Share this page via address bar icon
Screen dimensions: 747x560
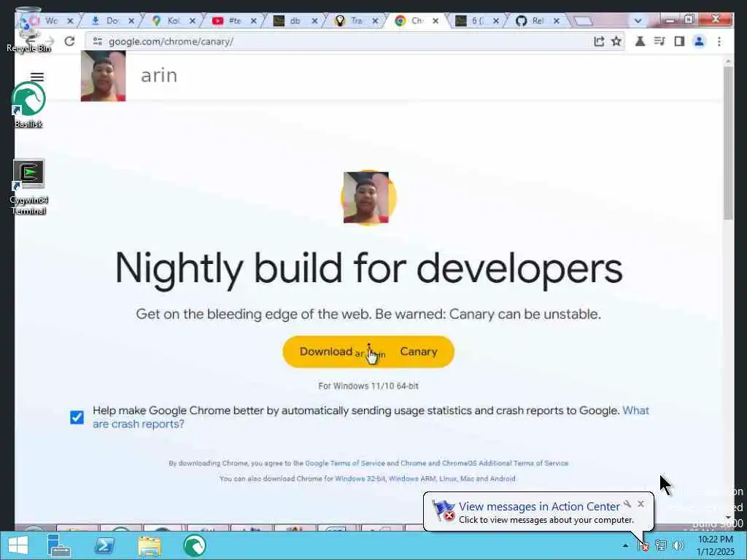[599, 42]
